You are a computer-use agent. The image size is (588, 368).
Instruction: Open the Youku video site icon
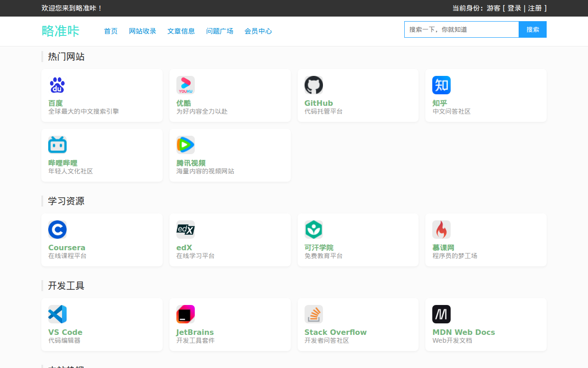click(x=185, y=85)
